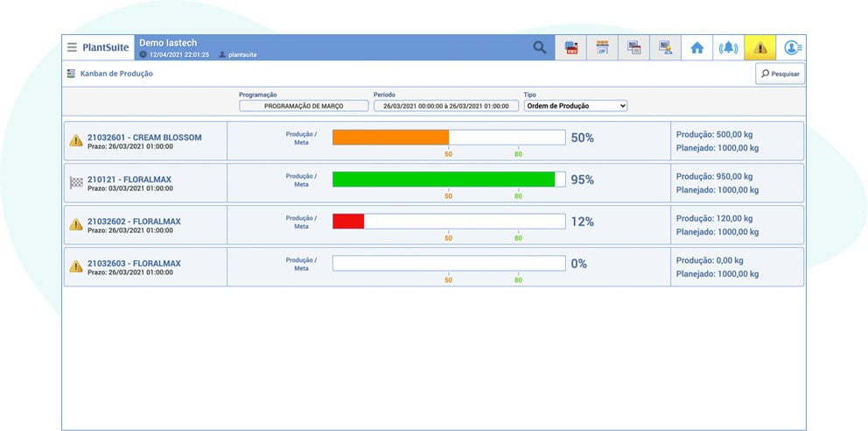Click the empty 0% progress bar
The width and height of the screenshot is (868, 431).
tap(449, 263)
